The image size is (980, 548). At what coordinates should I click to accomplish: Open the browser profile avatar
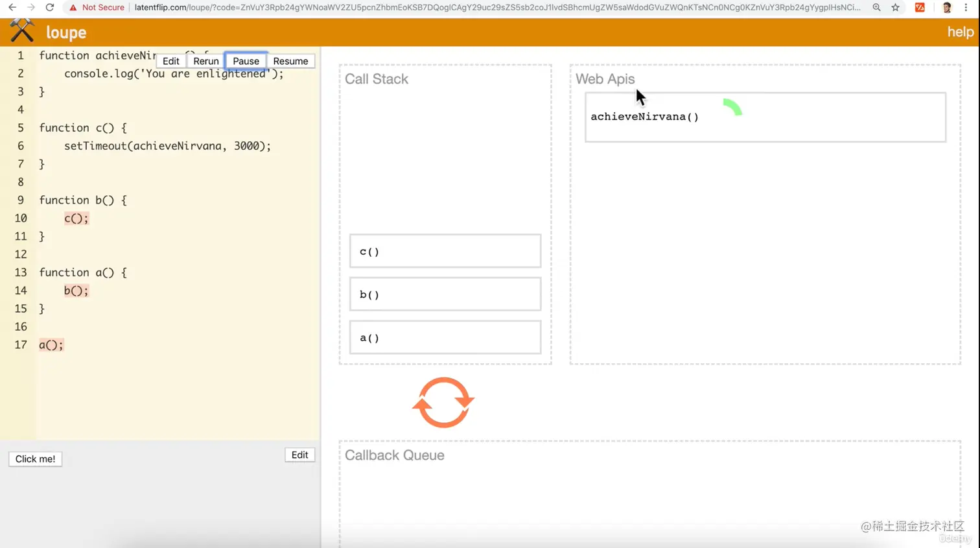[x=947, y=8]
